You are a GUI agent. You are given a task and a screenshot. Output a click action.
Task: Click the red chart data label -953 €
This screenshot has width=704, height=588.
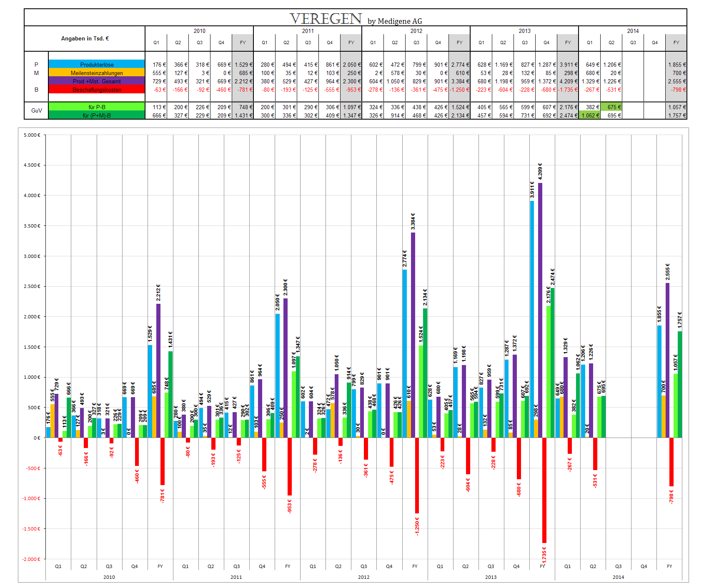pyautogui.click(x=290, y=506)
